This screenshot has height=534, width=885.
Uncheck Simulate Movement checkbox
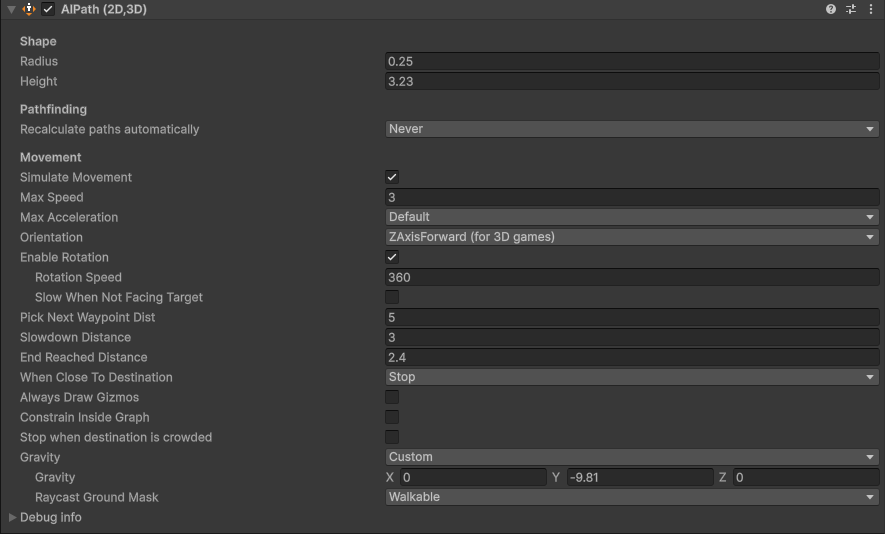tap(392, 177)
